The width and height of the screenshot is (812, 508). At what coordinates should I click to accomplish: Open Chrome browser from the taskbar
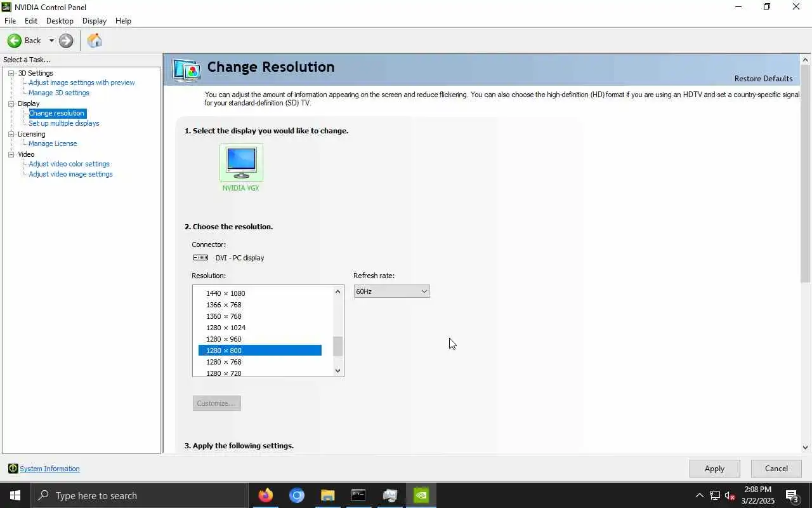point(297,495)
